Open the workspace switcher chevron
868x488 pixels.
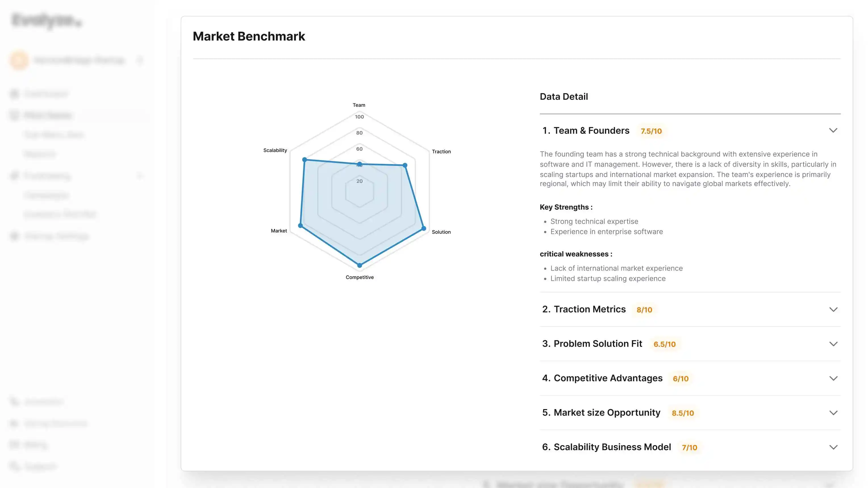(140, 60)
